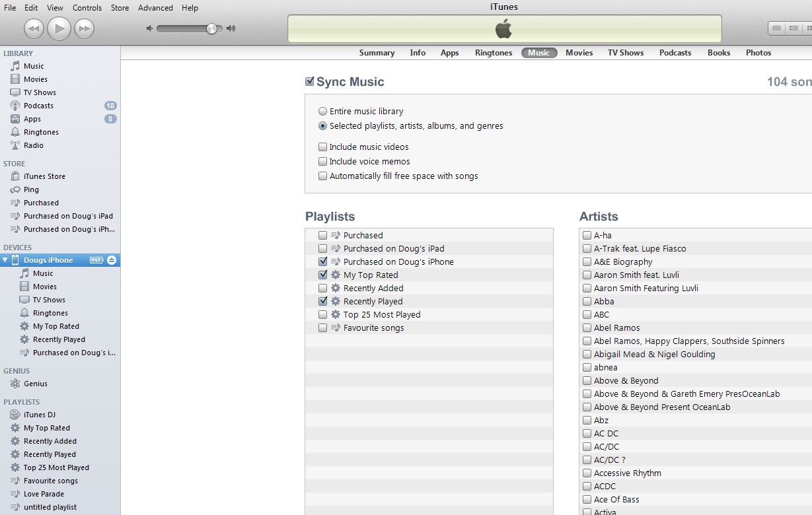Open Movies under Dougs iPhone
This screenshot has height=515, width=812.
pyautogui.click(x=45, y=287)
